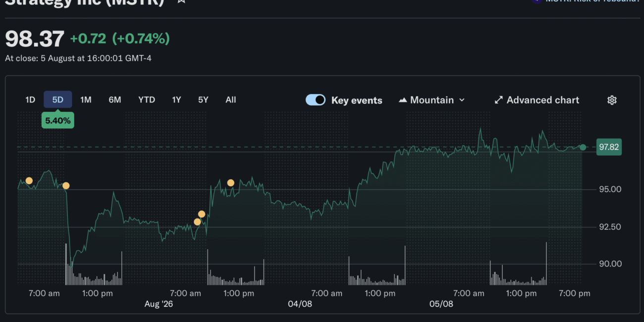644x322 pixels.
Task: Open the Mountain chart type dropdown
Action: point(432,100)
